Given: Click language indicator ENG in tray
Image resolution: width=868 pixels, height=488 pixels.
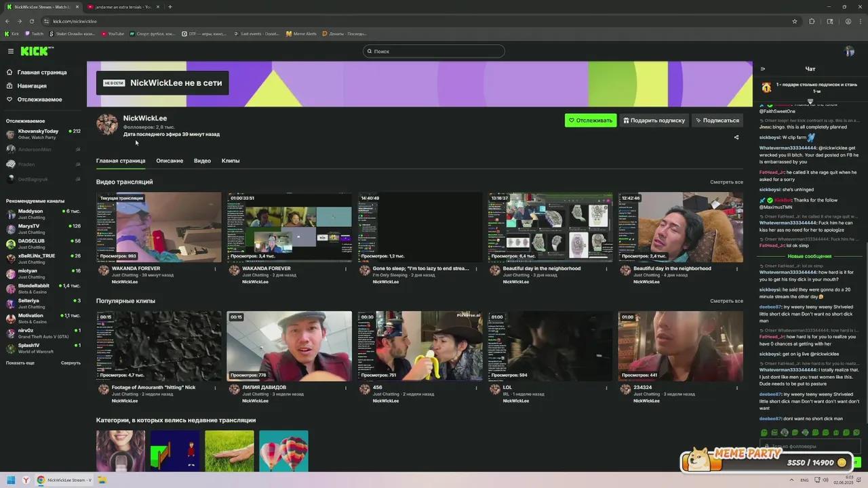Looking at the screenshot, I should click(x=804, y=480).
